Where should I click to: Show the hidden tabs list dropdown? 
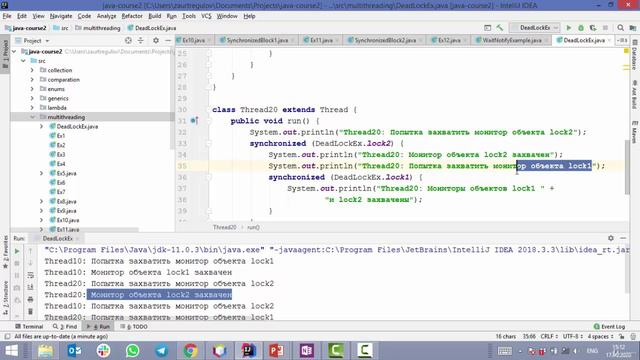point(622,40)
